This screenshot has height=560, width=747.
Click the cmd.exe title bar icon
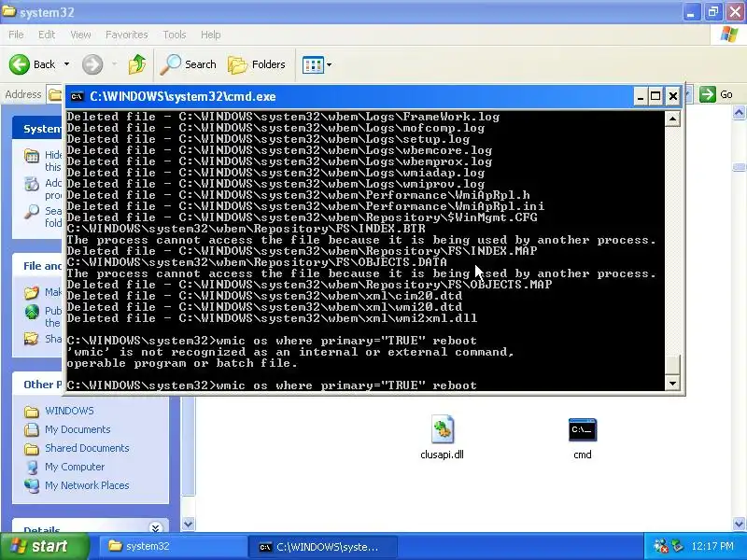77,97
